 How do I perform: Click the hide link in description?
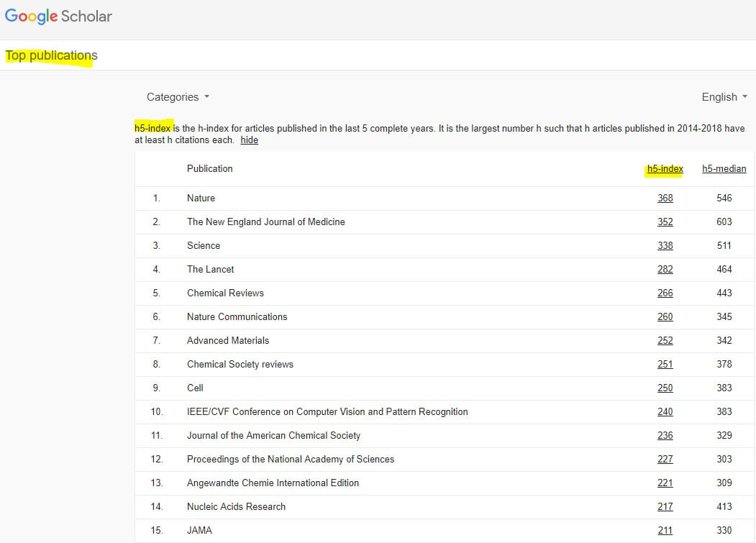(x=250, y=140)
